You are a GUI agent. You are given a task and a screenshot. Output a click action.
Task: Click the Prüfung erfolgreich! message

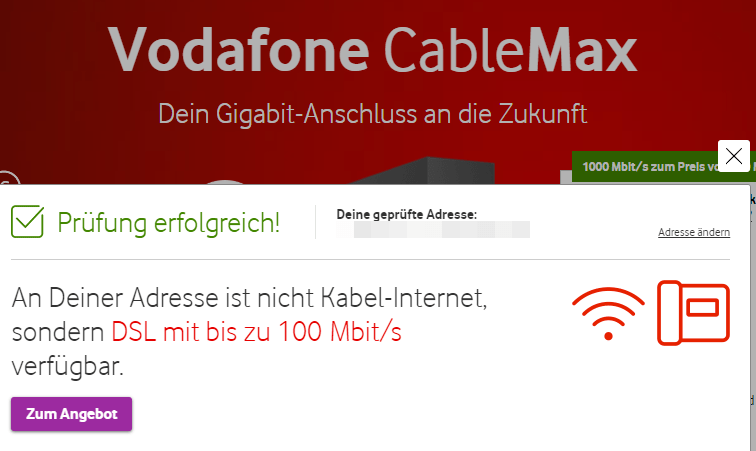(168, 223)
